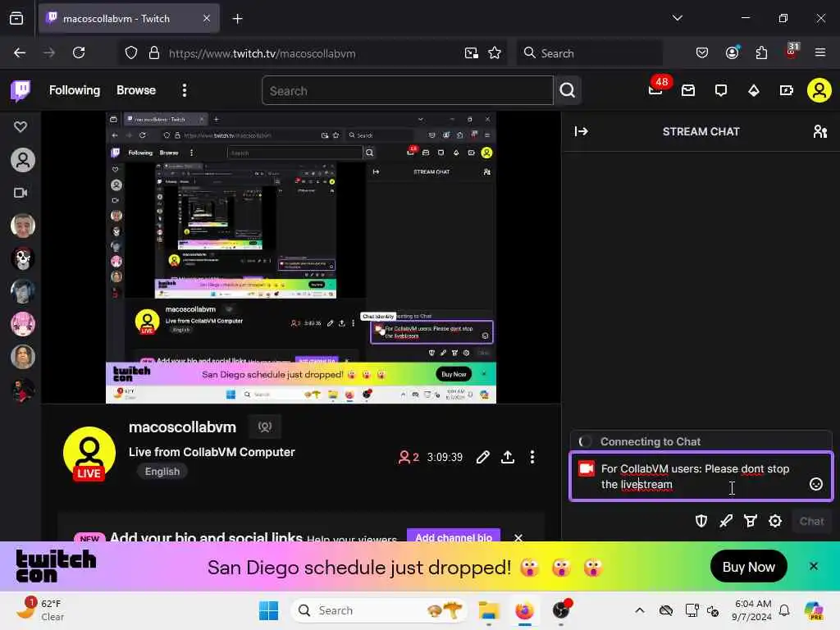Viewport: 840px width, 630px height.
Task: Select the macoscollabvm - Twitch tab
Action: click(x=129, y=19)
